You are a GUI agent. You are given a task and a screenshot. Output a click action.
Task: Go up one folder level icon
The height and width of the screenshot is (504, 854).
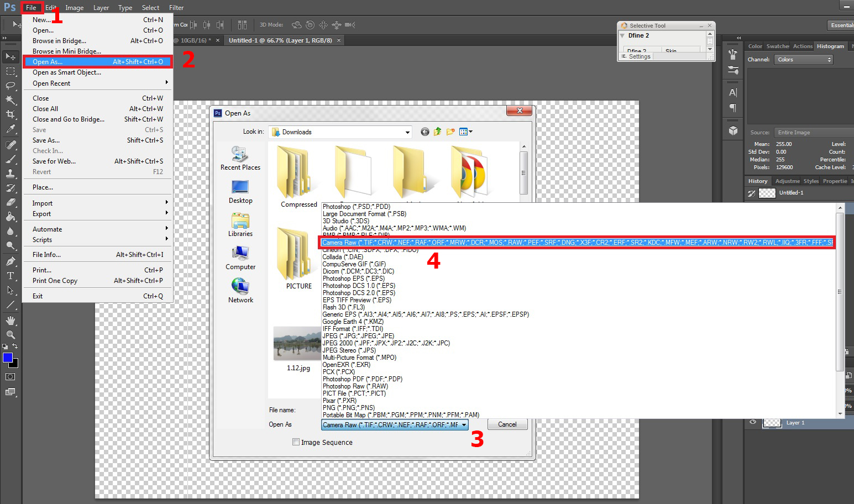pyautogui.click(x=437, y=132)
